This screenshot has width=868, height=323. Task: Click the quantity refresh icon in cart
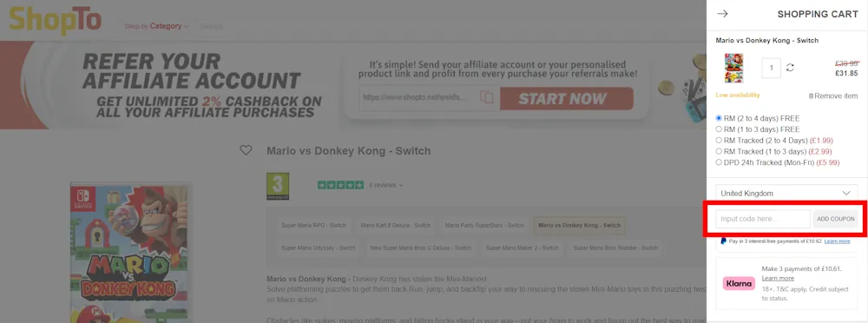click(790, 68)
